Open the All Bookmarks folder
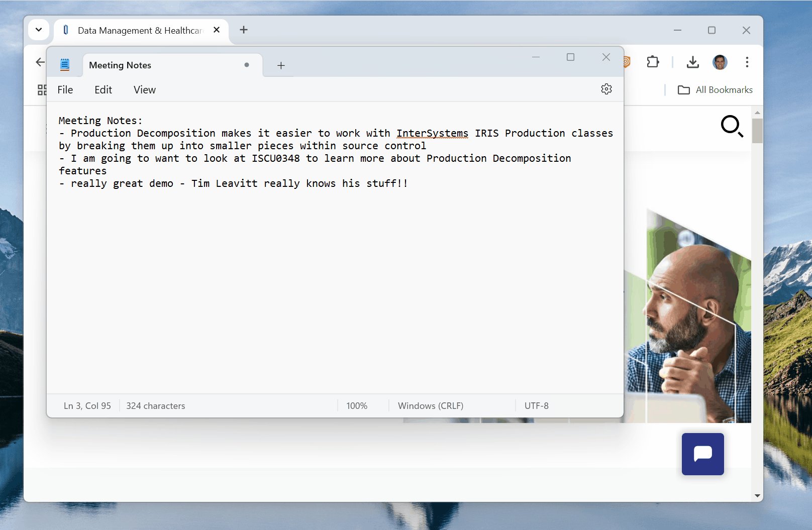 click(x=715, y=90)
